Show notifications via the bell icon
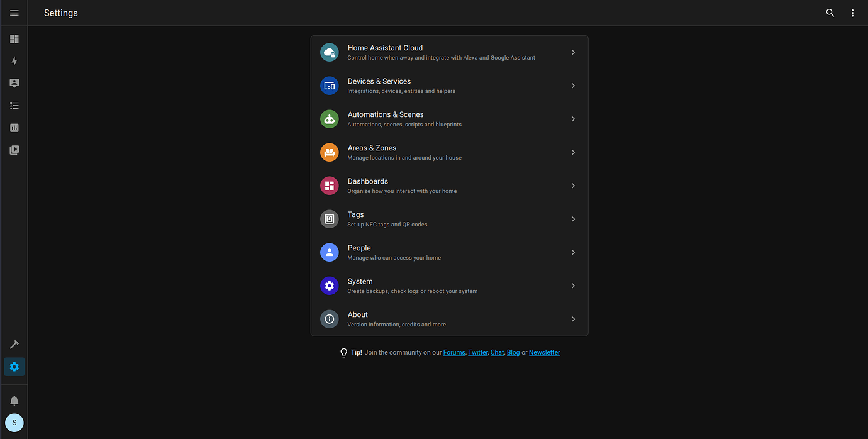The width and height of the screenshot is (868, 439). tap(14, 401)
